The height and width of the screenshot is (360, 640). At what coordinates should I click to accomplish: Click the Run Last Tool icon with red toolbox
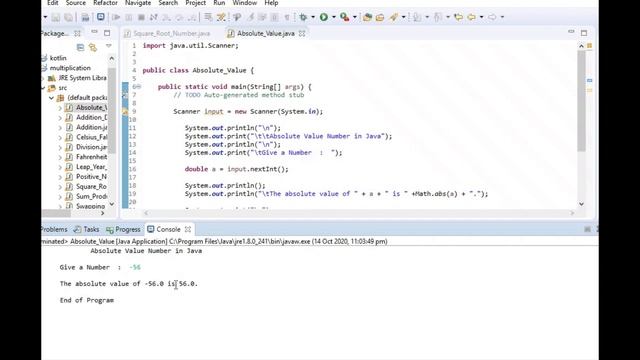(344, 17)
